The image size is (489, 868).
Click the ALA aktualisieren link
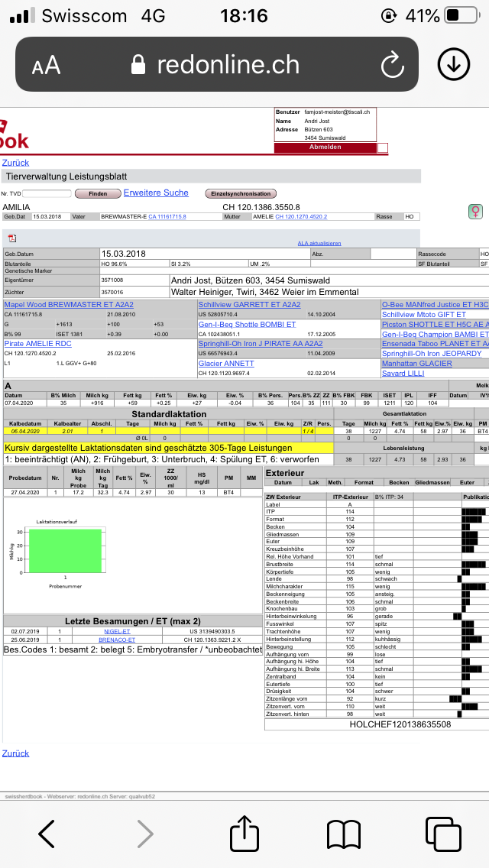(x=319, y=243)
